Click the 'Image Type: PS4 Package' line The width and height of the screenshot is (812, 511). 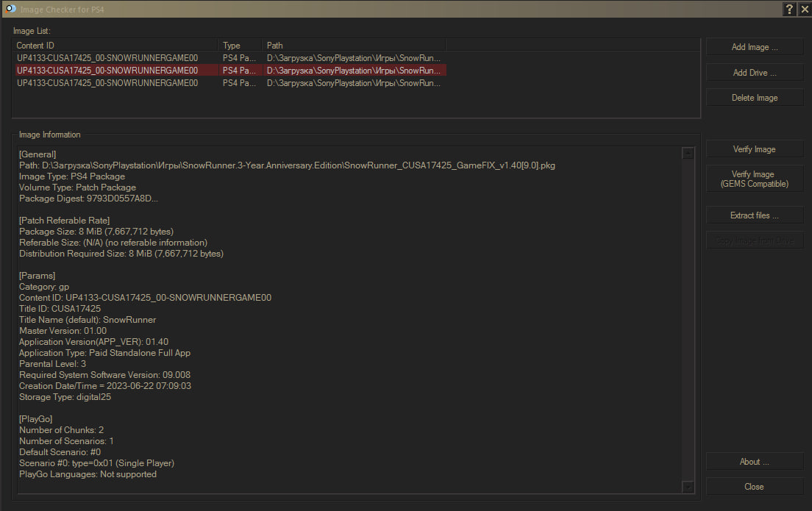(72, 176)
